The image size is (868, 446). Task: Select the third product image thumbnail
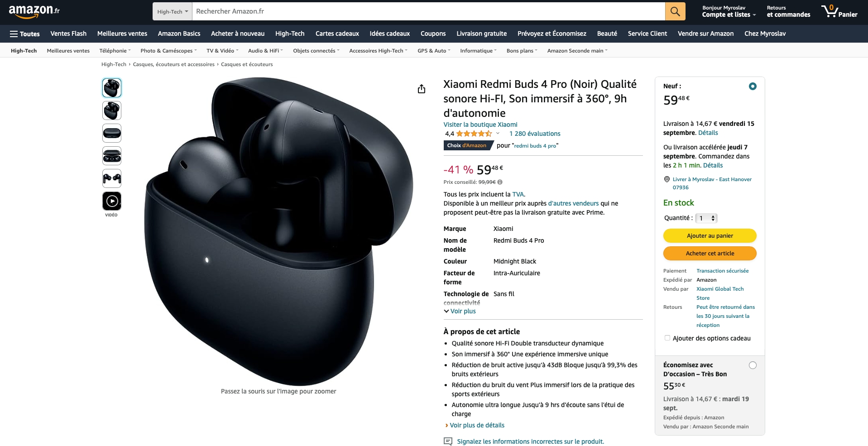(112, 133)
